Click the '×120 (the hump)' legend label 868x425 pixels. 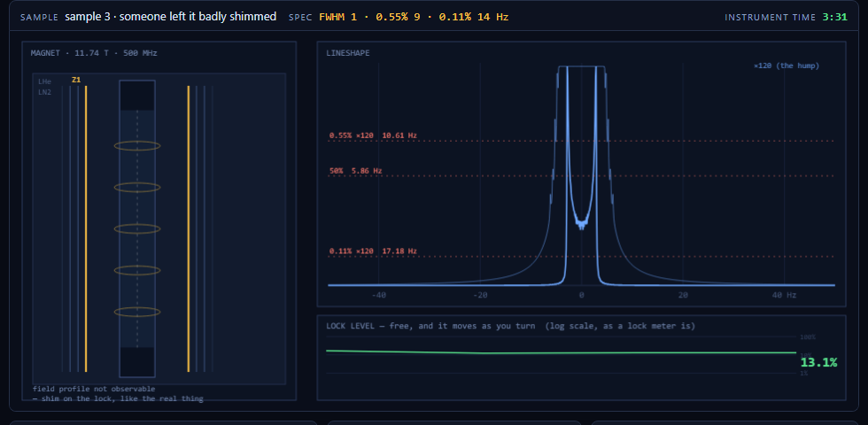point(787,66)
